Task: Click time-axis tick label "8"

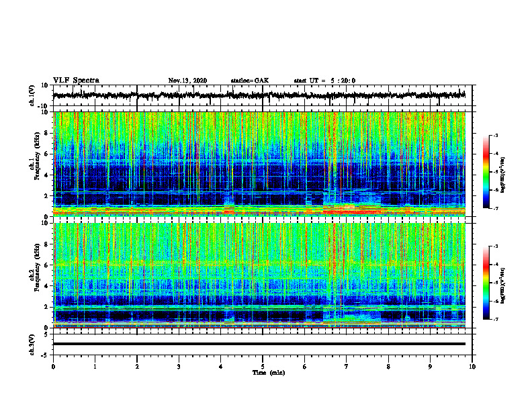Action: coord(388,367)
